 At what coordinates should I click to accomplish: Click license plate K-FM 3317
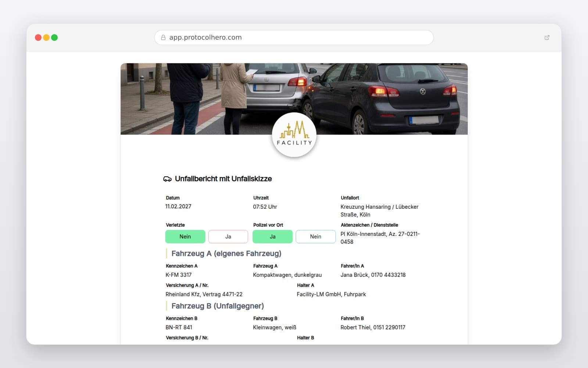pos(179,275)
